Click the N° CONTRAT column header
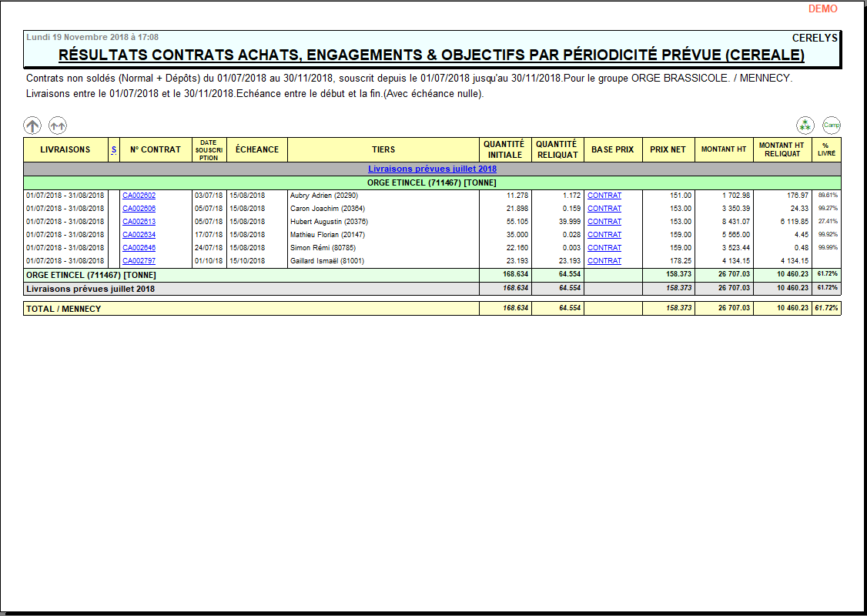The width and height of the screenshot is (867, 616). point(156,149)
